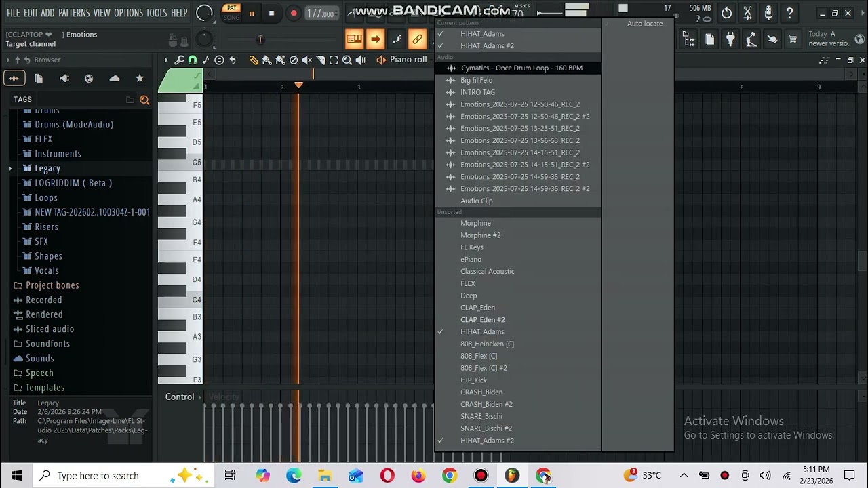The width and height of the screenshot is (868, 488).
Task: Select the Zoom magnifier tool in piano roll
Action: click(x=347, y=60)
